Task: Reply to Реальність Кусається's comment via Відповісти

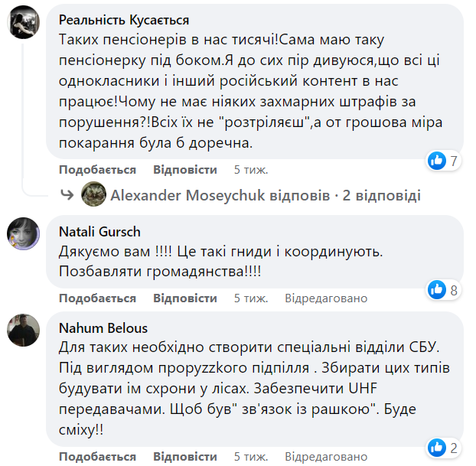Action: tap(185, 170)
